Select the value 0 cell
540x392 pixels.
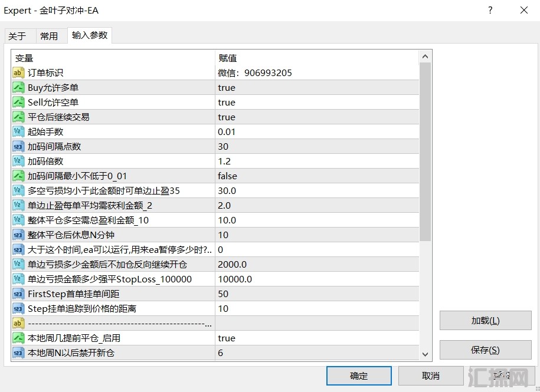click(x=317, y=250)
